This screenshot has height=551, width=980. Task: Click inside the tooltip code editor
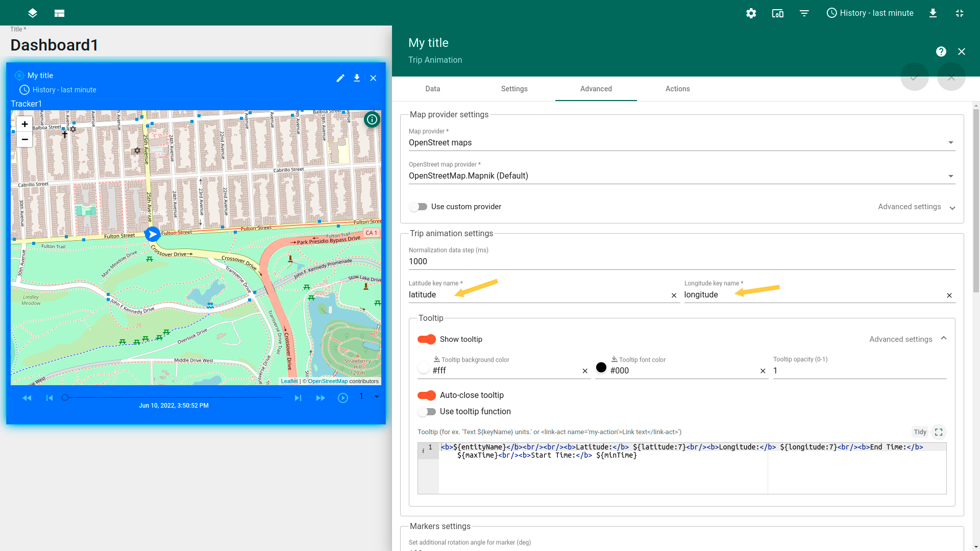pyautogui.click(x=692, y=468)
